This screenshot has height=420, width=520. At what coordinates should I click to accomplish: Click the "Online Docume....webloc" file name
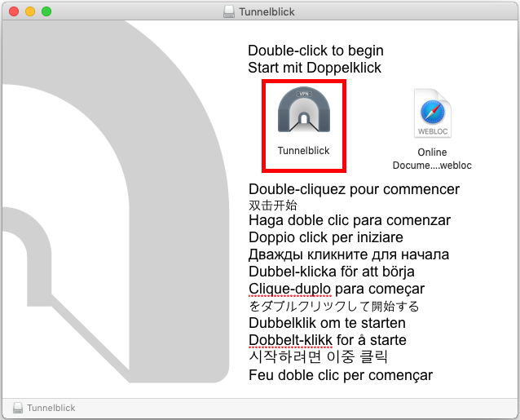(x=432, y=158)
